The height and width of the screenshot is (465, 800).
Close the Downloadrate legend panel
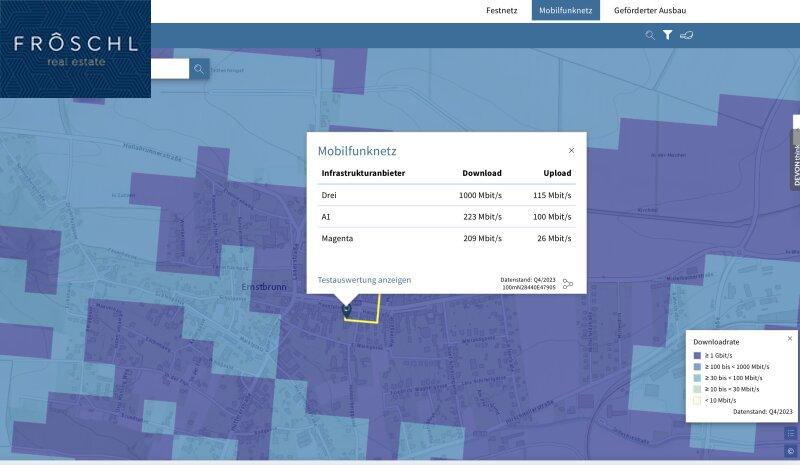[x=789, y=339]
